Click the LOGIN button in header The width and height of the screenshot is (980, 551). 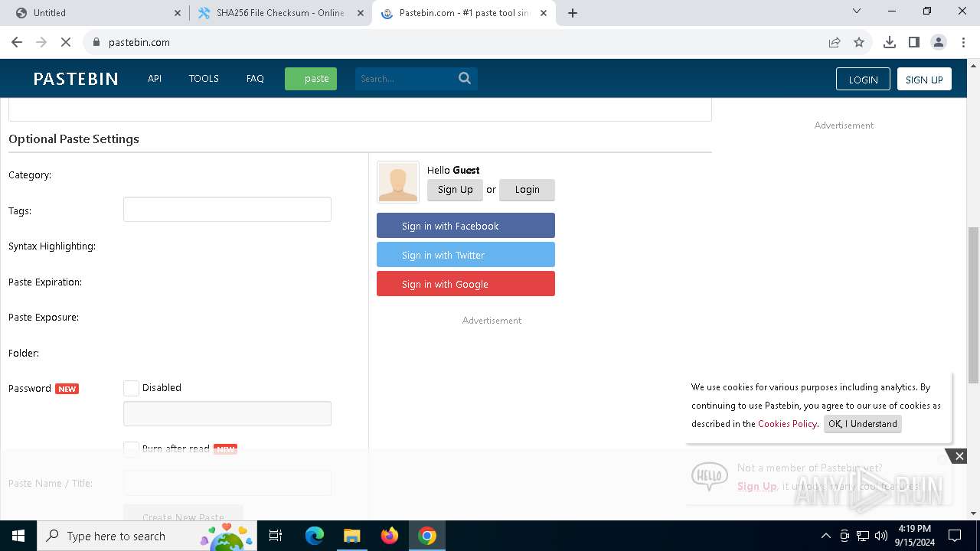click(863, 80)
